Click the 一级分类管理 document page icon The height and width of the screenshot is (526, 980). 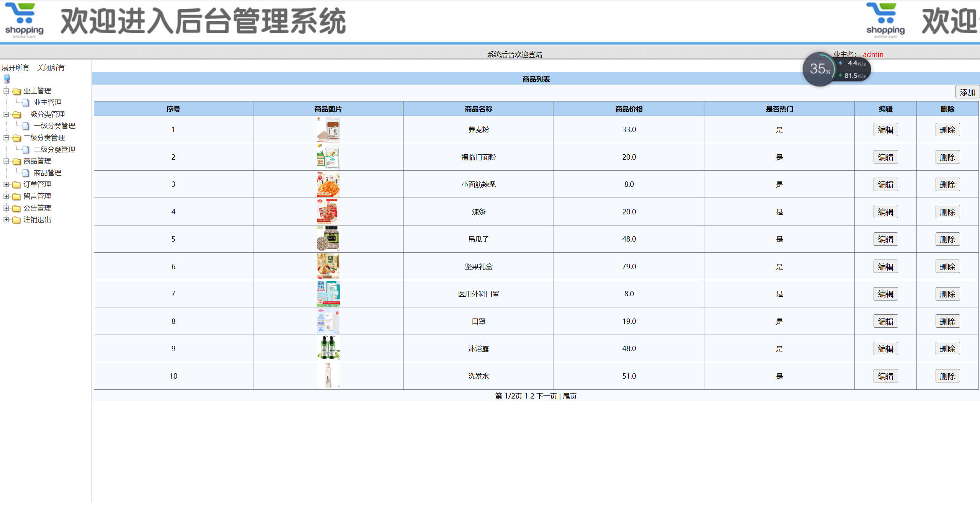[x=26, y=125]
